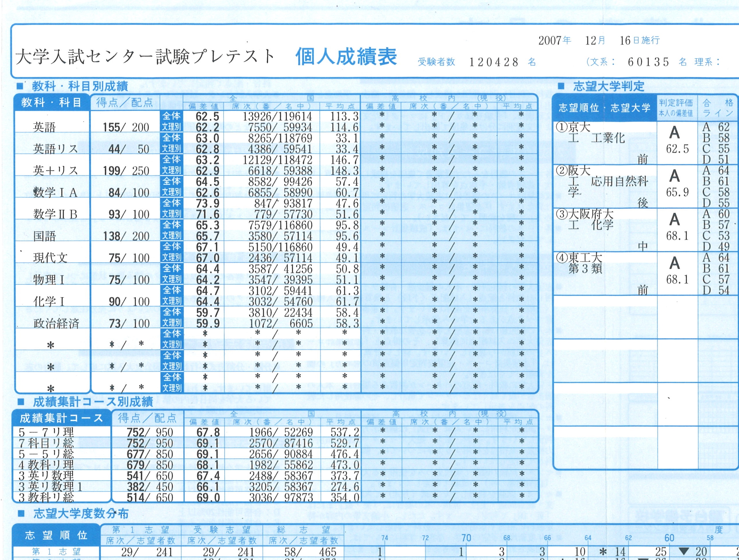Click the exam date 2007年 12月 16日施行
This screenshot has height=560, width=739.
click(x=599, y=41)
